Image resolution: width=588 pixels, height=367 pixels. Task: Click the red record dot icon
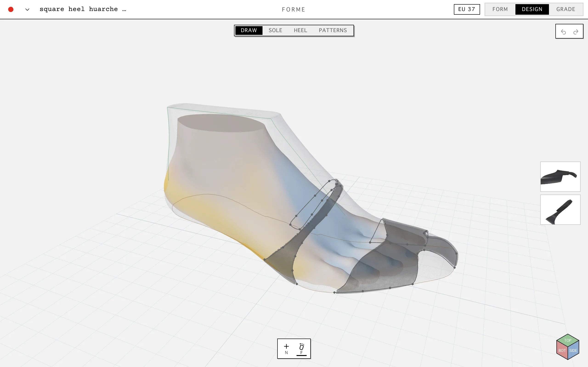[11, 9]
